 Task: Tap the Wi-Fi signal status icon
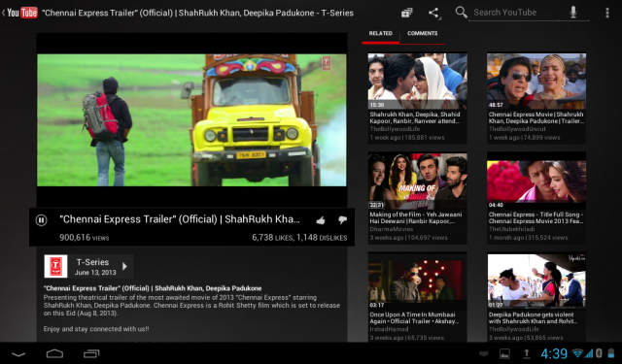click(x=577, y=353)
